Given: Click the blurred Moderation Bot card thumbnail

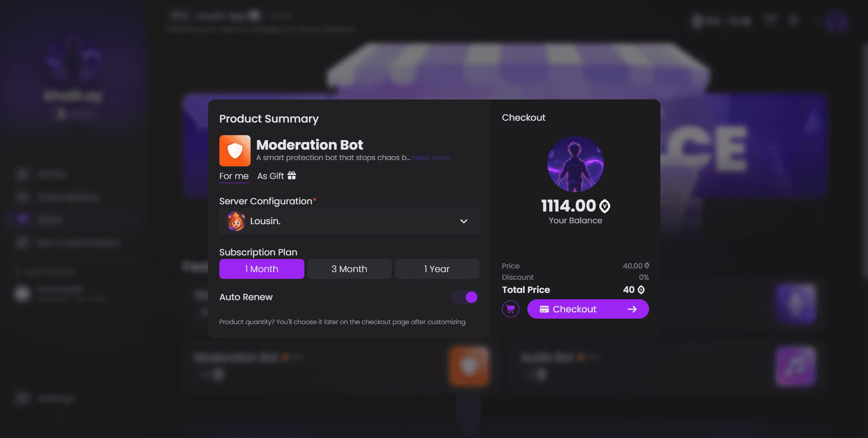Looking at the screenshot, I should pos(469,366).
